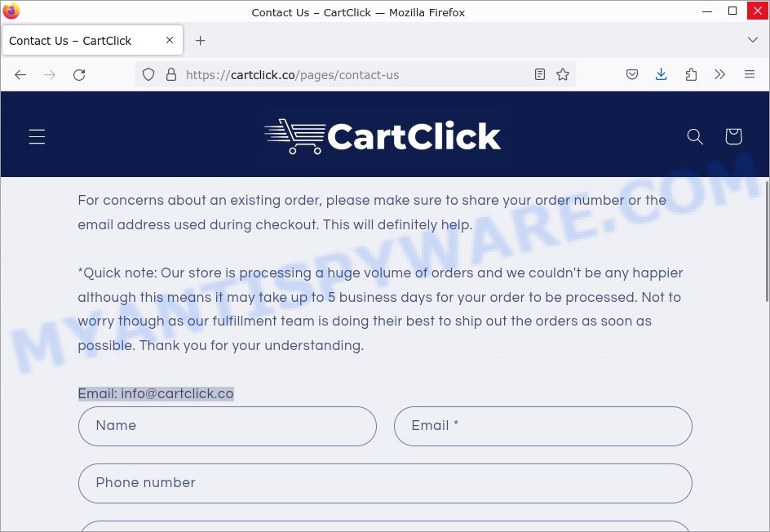
Task: Click the CartClick logo
Action: coord(383,136)
